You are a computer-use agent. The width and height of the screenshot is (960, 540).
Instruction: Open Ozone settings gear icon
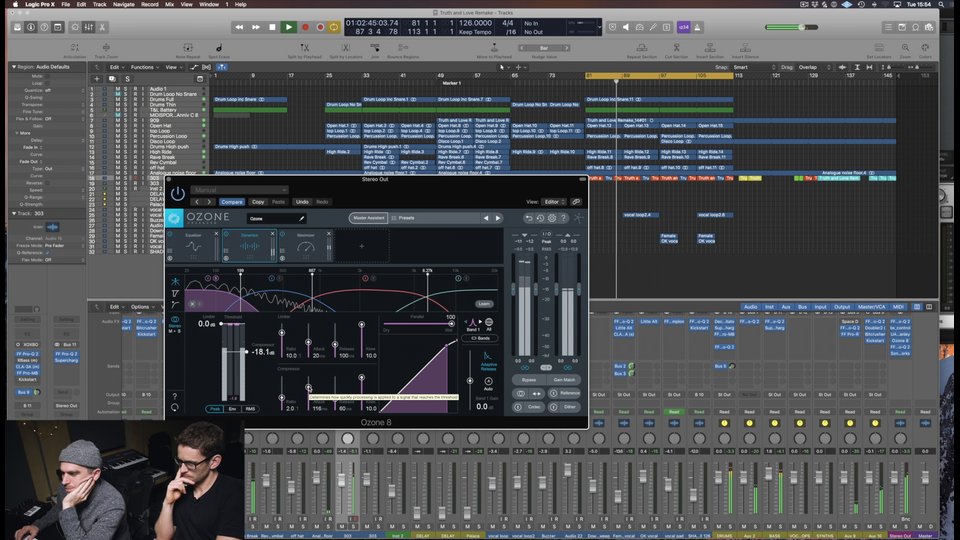pyautogui.click(x=552, y=218)
